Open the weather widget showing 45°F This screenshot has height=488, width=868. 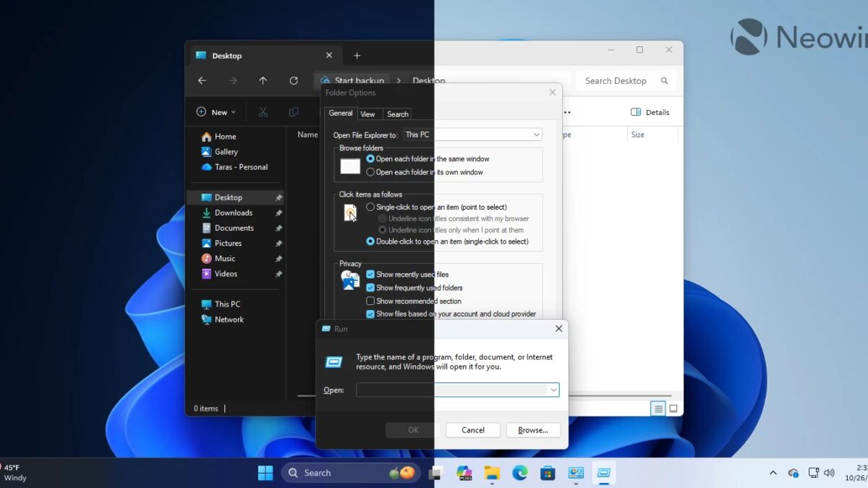(x=14, y=473)
